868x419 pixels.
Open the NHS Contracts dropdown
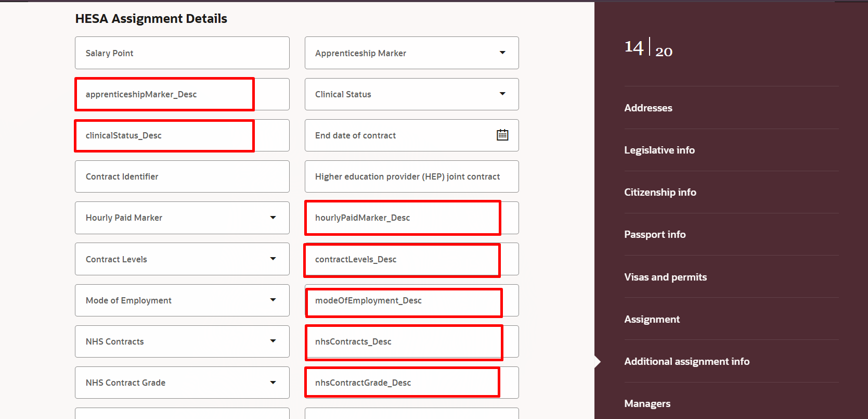pos(273,341)
